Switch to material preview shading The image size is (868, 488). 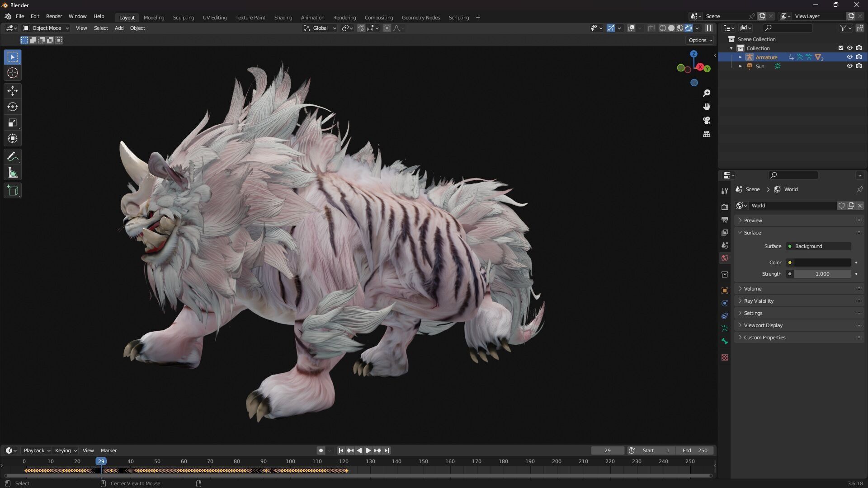coord(680,28)
